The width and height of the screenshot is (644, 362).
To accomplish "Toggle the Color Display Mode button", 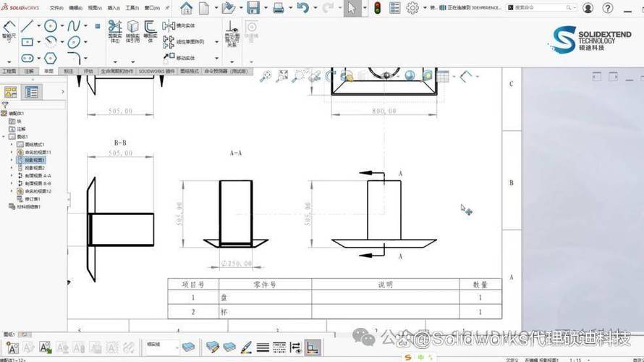I will tap(313, 348).
